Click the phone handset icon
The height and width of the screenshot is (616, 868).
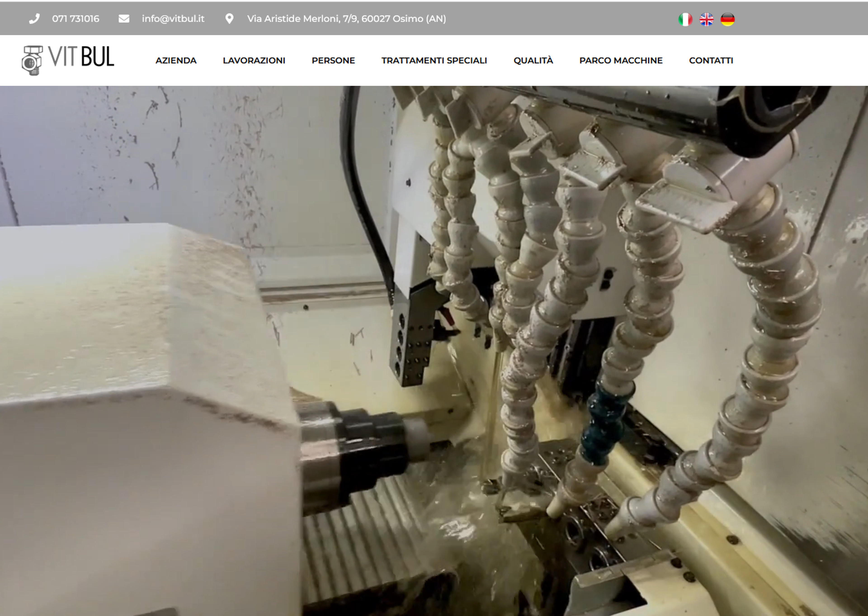pyautogui.click(x=34, y=19)
